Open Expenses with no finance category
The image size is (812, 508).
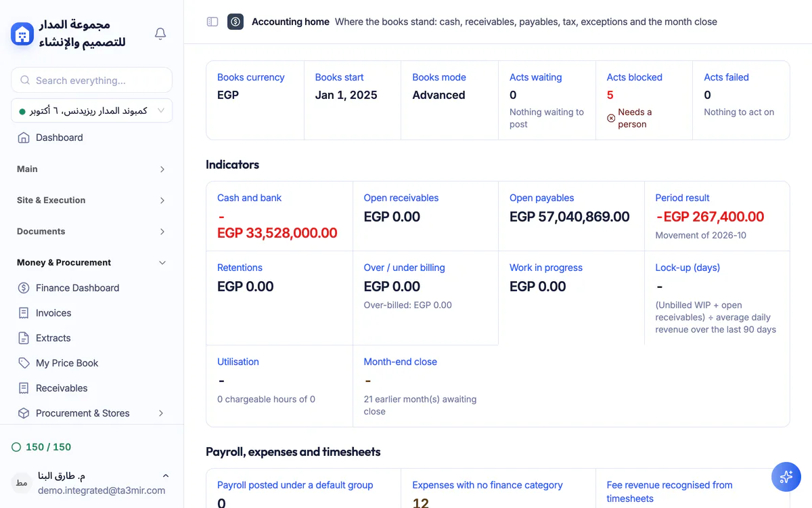pyautogui.click(x=487, y=485)
